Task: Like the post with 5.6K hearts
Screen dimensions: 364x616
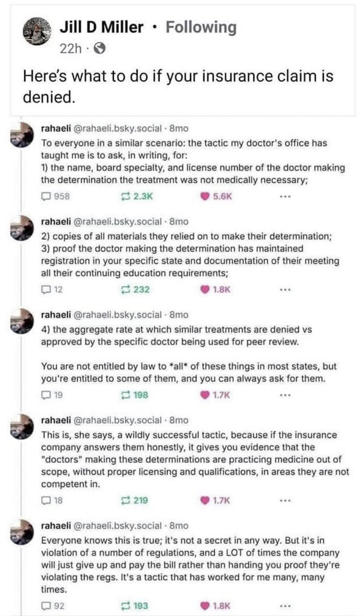Action: point(205,196)
